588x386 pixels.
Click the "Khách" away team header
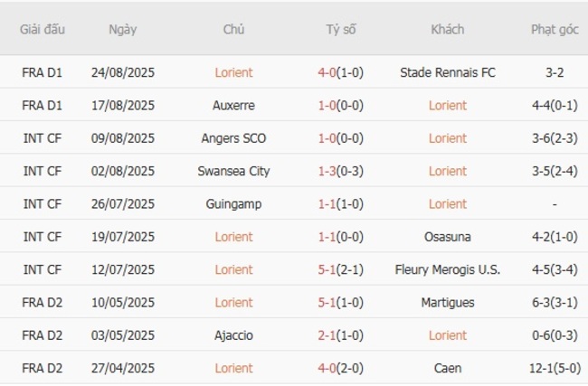click(448, 30)
